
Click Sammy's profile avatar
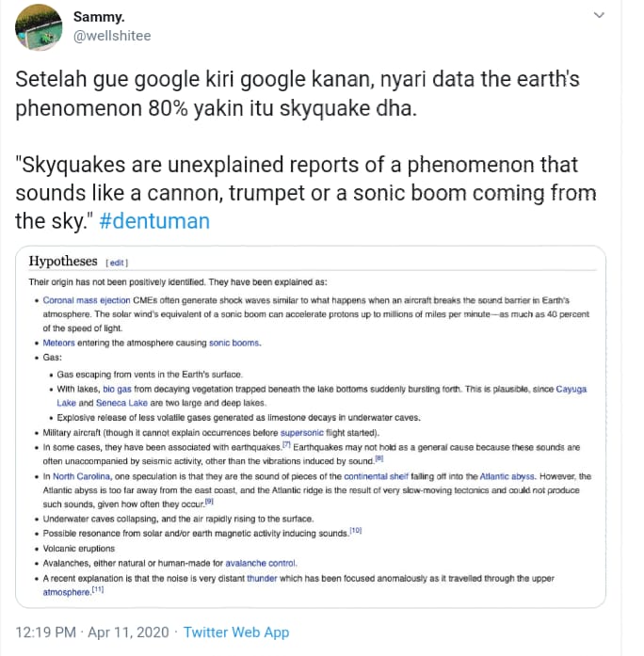[39, 27]
